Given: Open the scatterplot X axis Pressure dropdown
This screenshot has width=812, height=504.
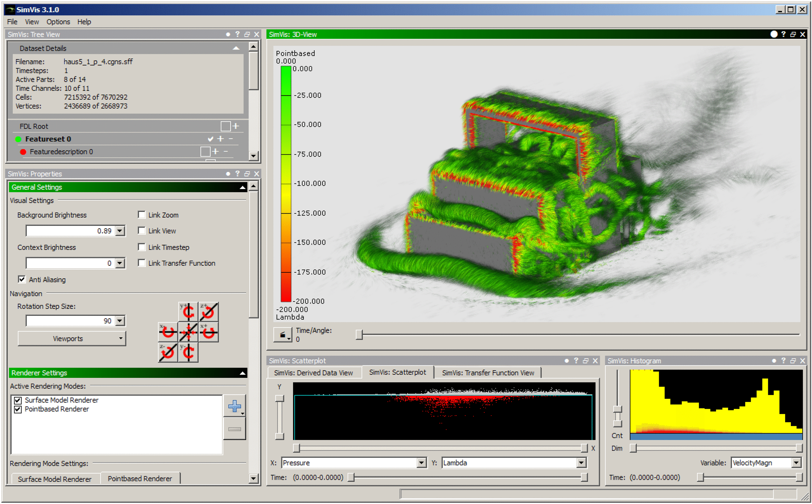Looking at the screenshot, I should pyautogui.click(x=421, y=463).
